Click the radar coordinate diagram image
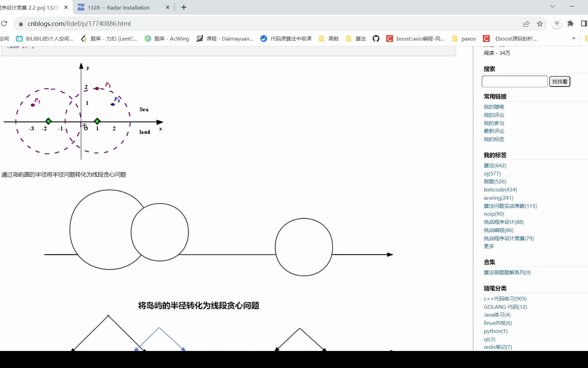Screen dimensions: 588x368 pos(83,111)
